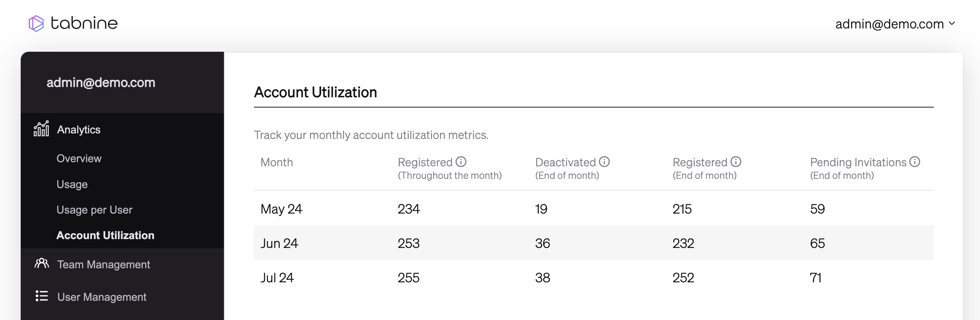Click the tabnine wordmark text
The image size is (980, 320).
click(84, 24)
